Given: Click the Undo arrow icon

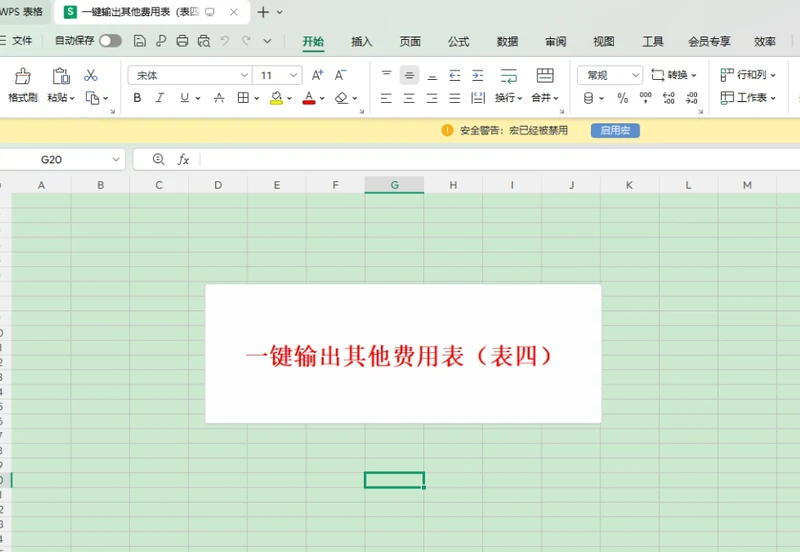Looking at the screenshot, I should point(224,41).
